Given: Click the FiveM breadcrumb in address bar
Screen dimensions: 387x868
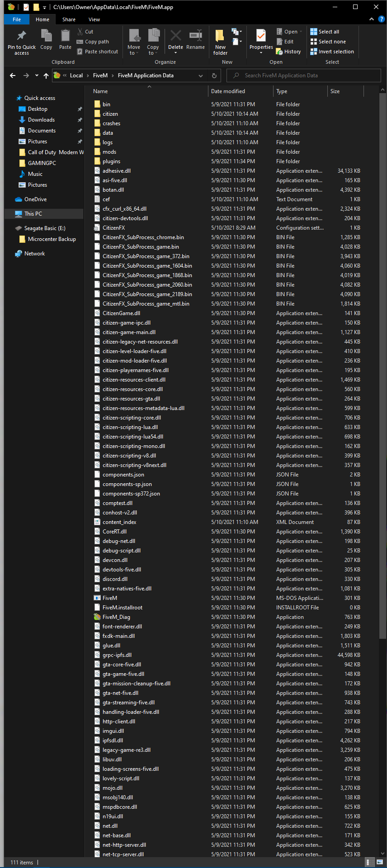Looking at the screenshot, I should point(100,75).
